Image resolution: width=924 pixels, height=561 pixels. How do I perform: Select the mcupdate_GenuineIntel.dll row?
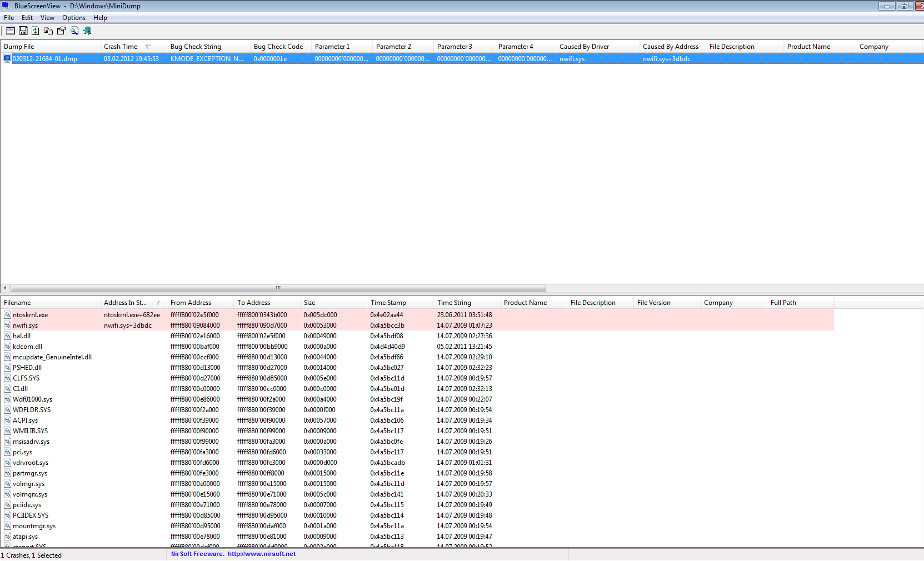(417, 357)
